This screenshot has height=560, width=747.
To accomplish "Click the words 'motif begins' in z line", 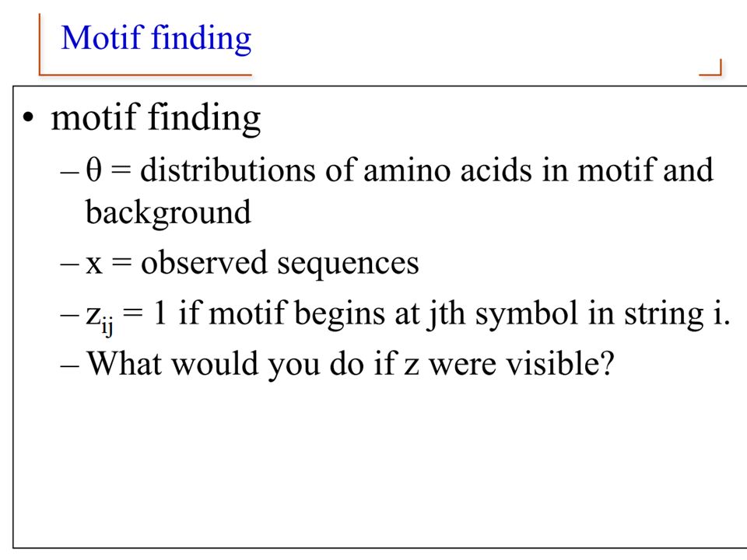I will 297,313.
